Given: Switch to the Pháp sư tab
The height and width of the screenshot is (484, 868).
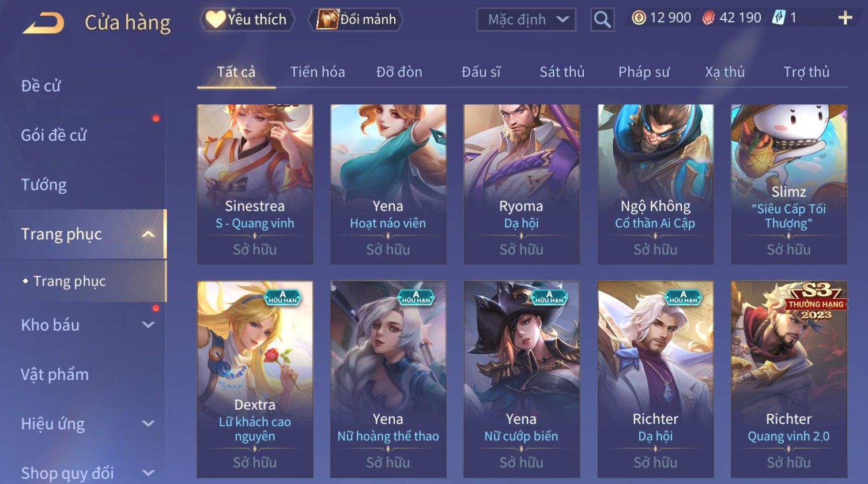Looking at the screenshot, I should coord(644,72).
